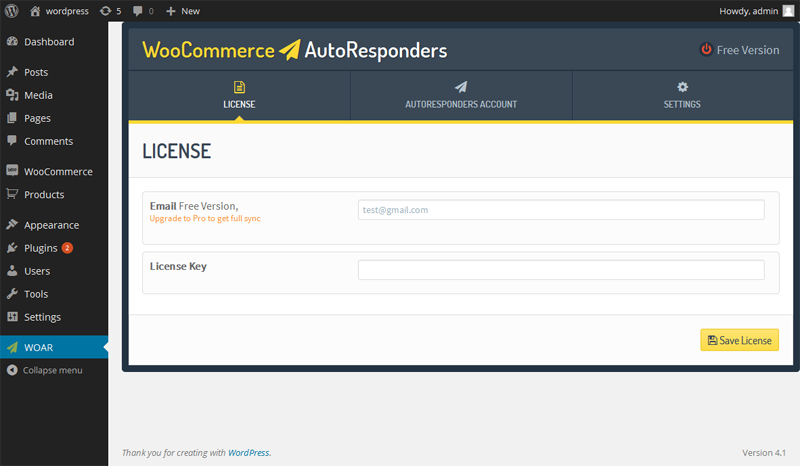Click the Version 4.1 footer text
The height and width of the screenshot is (466, 800).
[x=764, y=453]
